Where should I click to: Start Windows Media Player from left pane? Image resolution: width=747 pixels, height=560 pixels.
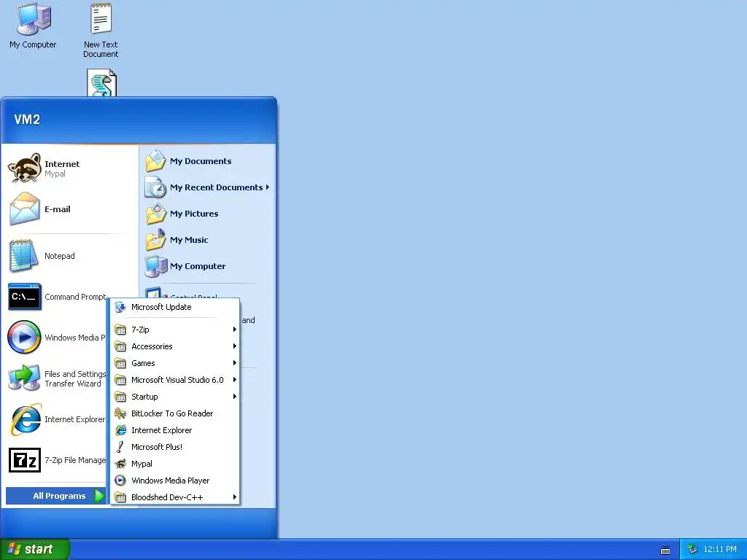coord(56,337)
